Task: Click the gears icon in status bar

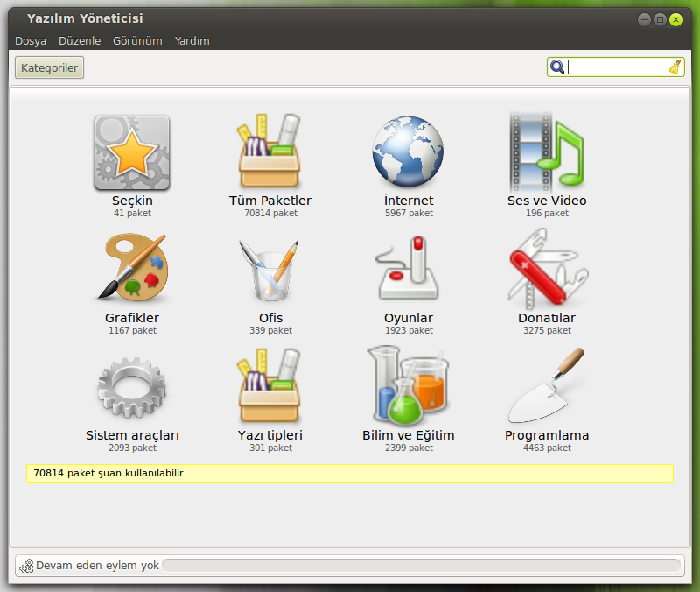Action: [26, 566]
